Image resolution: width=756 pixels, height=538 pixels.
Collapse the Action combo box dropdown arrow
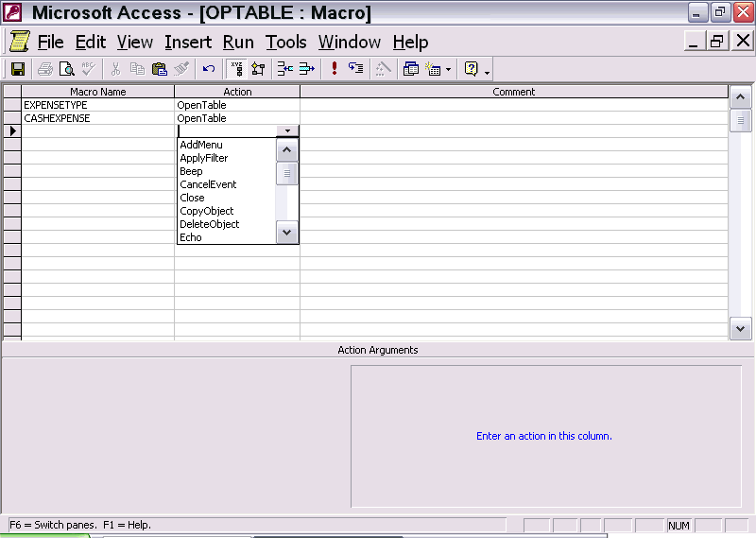[x=287, y=130]
